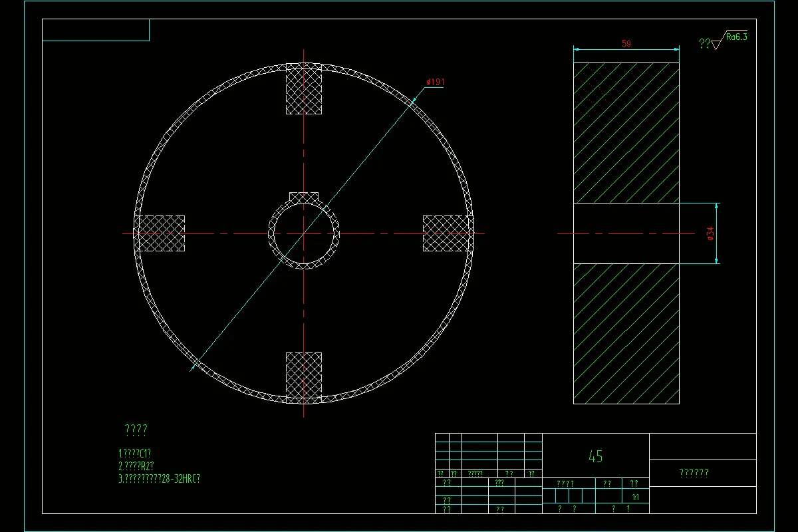Select note 3 mentioning 28-32HRC

160,478
